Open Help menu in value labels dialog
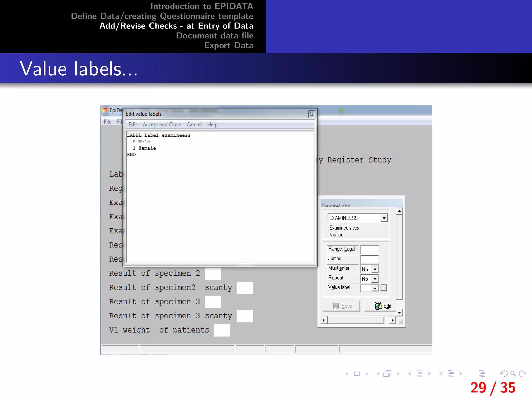 point(212,125)
